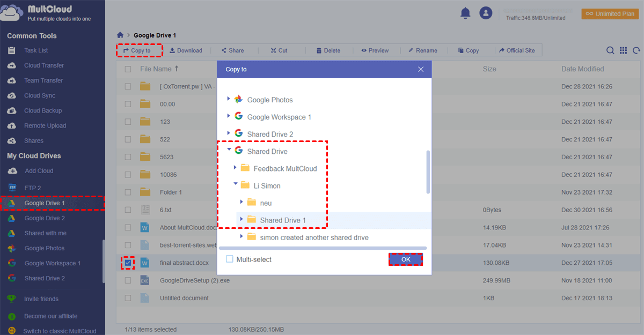Click sidebar Shared Drive 2 icon
This screenshot has height=335, width=644.
point(12,278)
